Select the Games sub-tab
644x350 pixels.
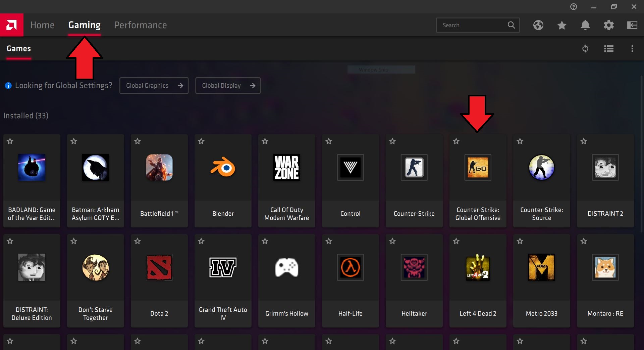(x=19, y=49)
